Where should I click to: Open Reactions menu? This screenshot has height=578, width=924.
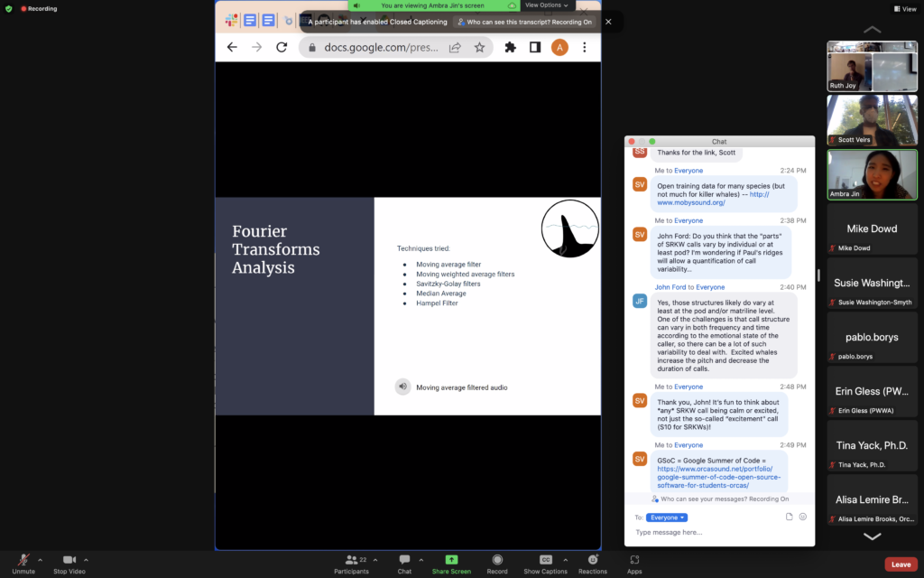click(x=592, y=564)
